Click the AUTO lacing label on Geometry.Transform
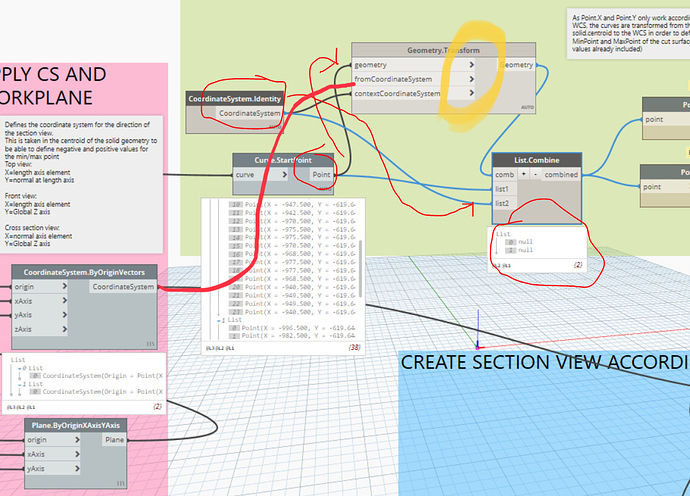The width and height of the screenshot is (690, 496). click(x=527, y=107)
